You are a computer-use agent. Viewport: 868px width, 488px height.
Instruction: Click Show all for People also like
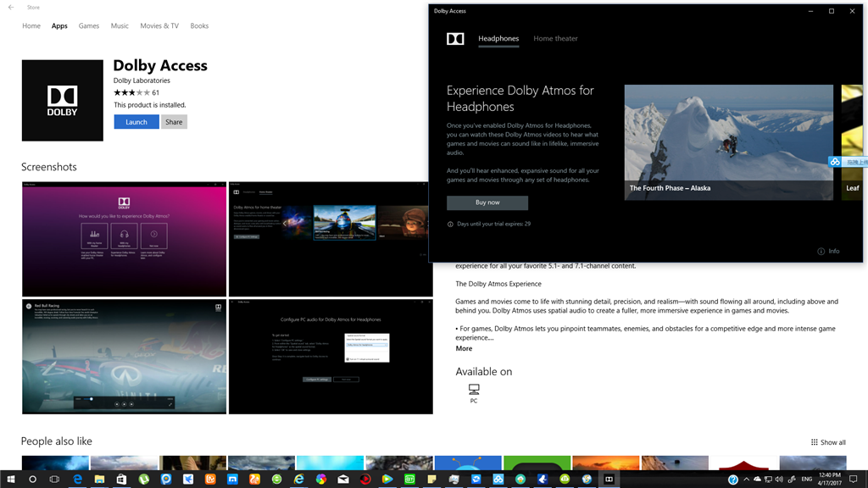(828, 442)
